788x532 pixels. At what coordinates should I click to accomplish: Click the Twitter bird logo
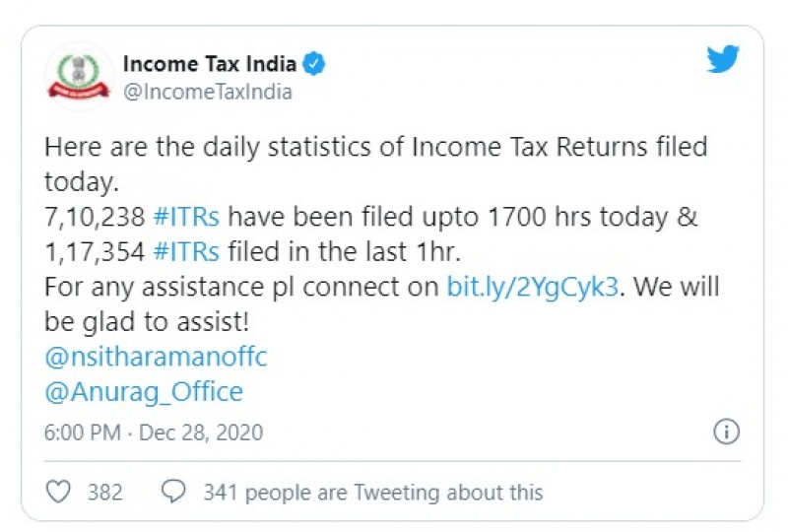point(723,60)
